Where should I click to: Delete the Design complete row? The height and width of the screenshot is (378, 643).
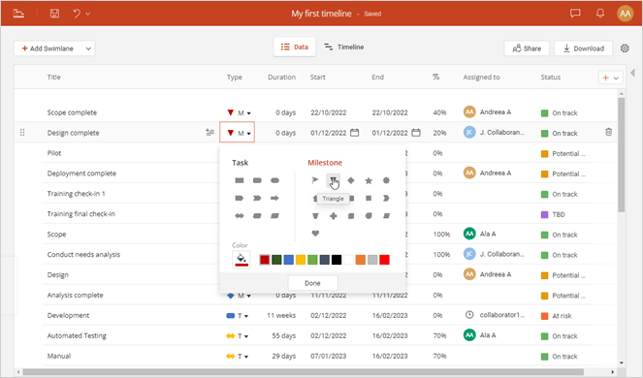[609, 132]
